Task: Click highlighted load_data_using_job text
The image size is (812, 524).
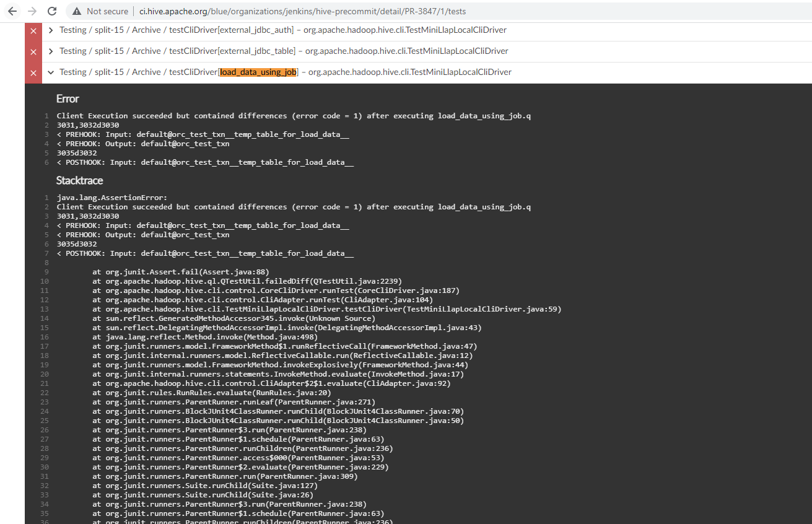Action: tap(258, 72)
